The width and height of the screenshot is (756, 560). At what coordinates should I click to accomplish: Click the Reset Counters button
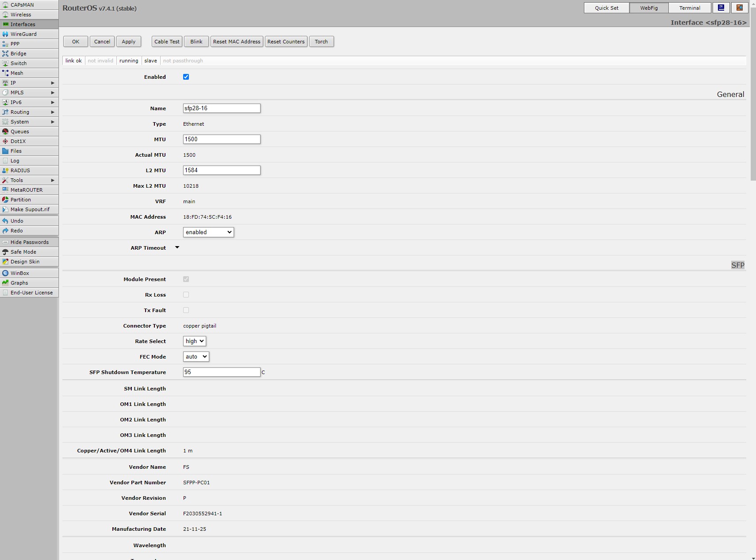pyautogui.click(x=286, y=42)
